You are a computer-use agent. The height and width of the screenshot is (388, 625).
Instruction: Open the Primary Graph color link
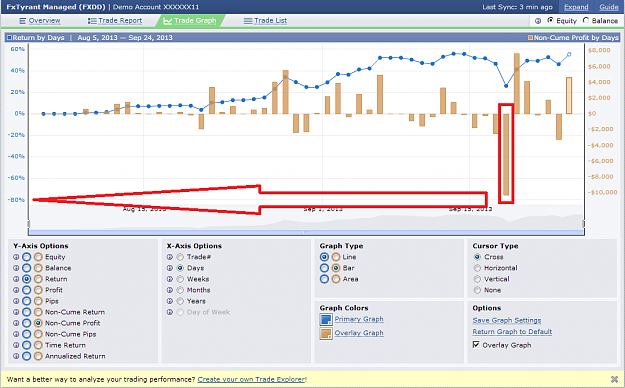(x=359, y=319)
